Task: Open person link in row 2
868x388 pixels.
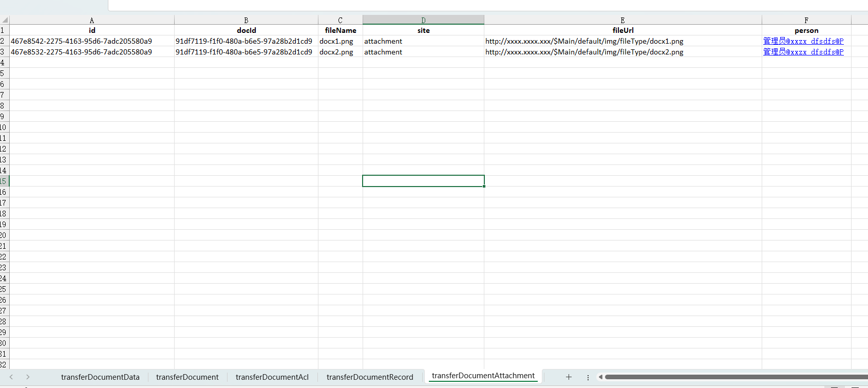Action: [x=803, y=41]
